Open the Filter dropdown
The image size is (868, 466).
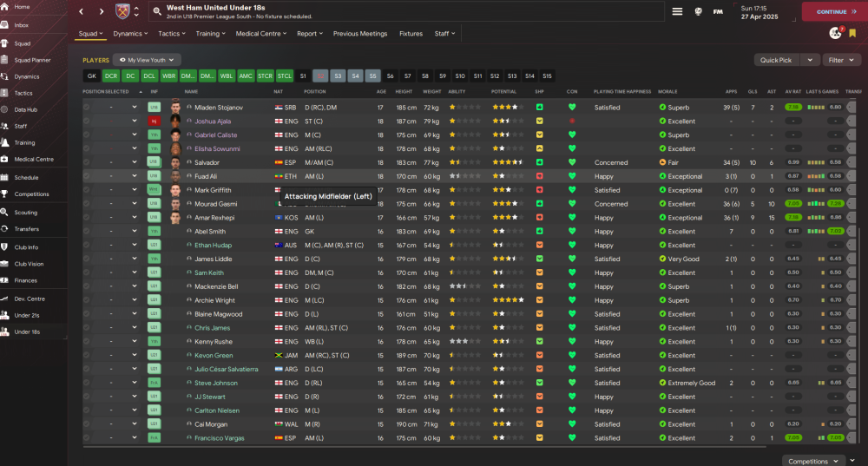click(x=841, y=60)
